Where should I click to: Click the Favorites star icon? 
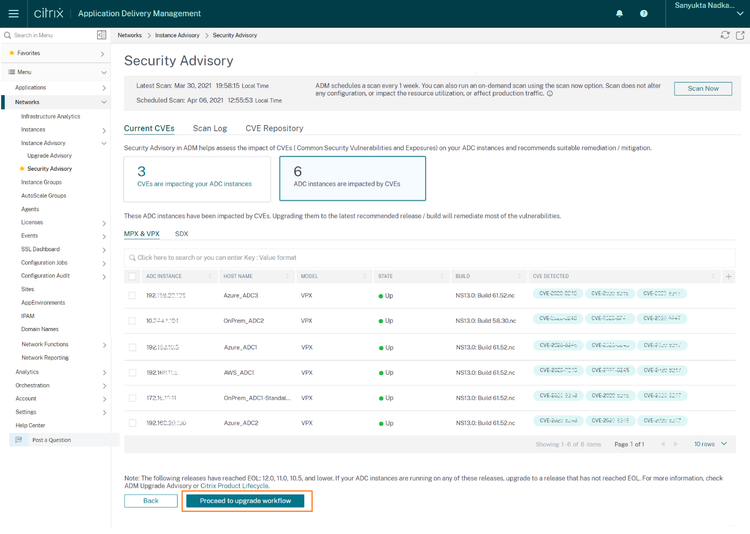pos(11,53)
